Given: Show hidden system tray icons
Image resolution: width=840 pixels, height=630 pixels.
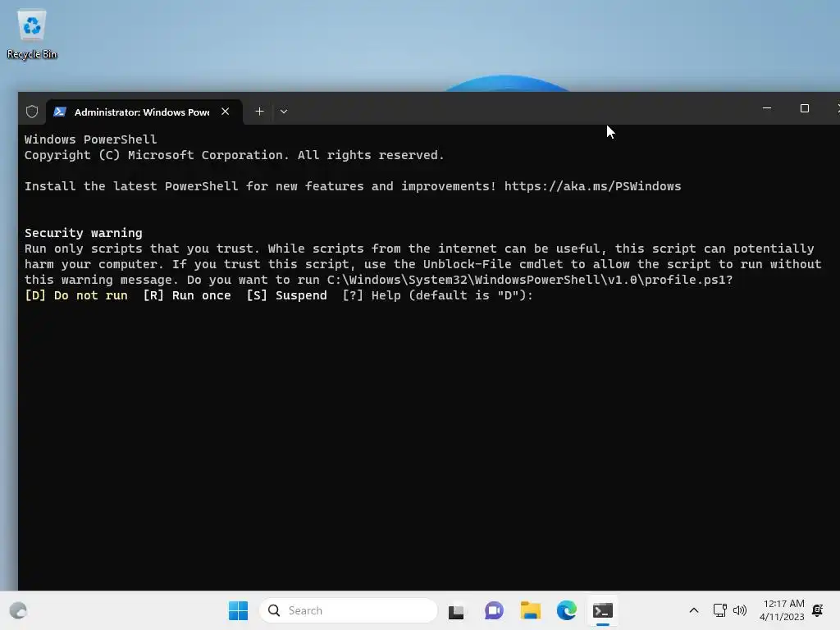Looking at the screenshot, I should (x=694, y=610).
